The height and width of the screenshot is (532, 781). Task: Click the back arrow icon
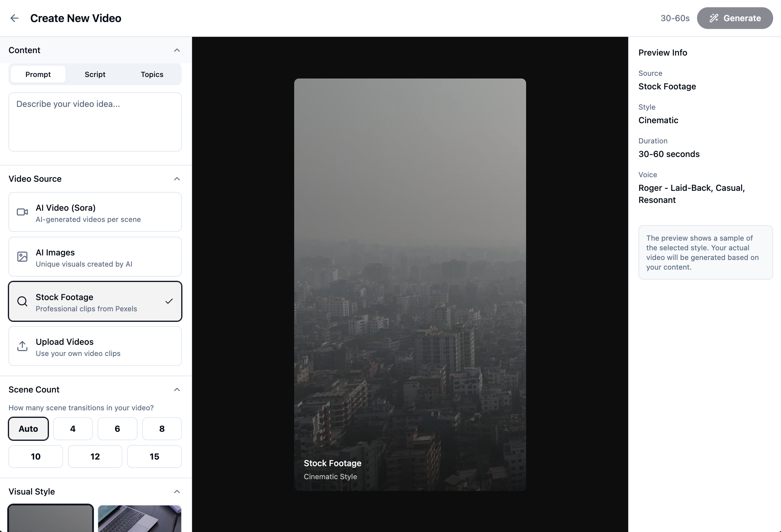pos(14,18)
